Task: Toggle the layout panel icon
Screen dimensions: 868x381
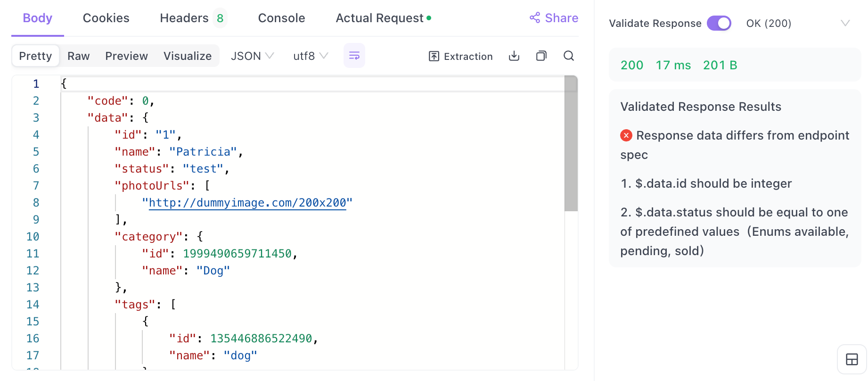Action: tap(852, 359)
